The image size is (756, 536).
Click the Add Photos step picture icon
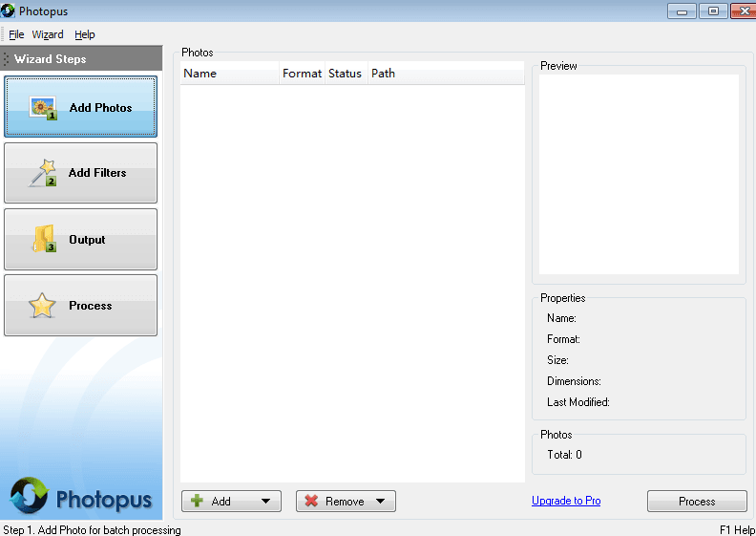coord(43,107)
